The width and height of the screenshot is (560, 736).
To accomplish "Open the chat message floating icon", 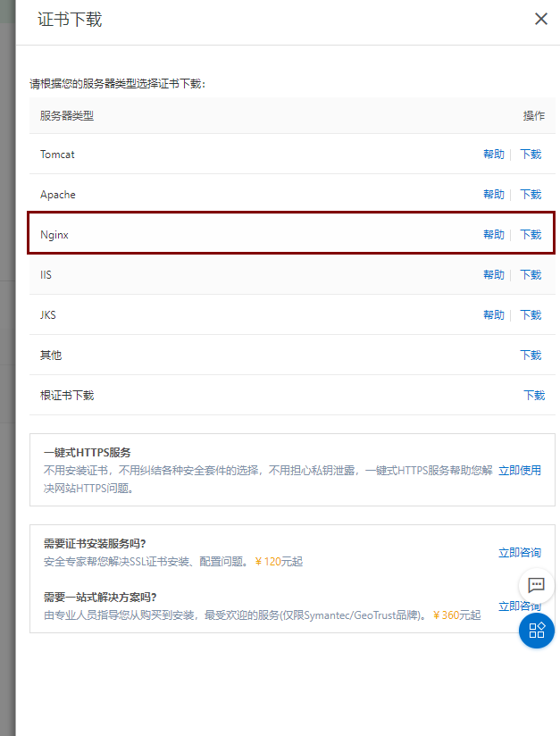I will pyautogui.click(x=536, y=585).
